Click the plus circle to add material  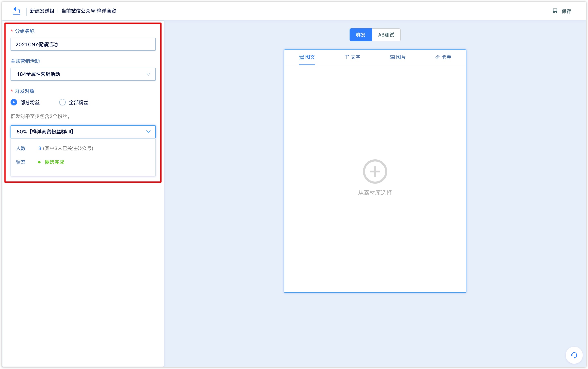(x=375, y=171)
